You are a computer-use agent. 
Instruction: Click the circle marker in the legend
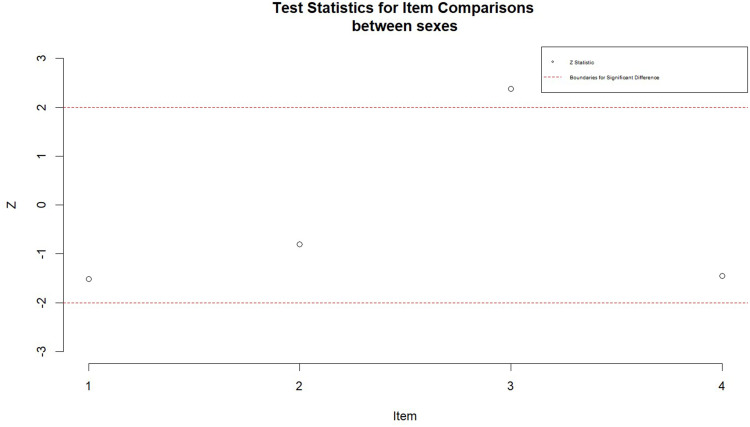tap(553, 62)
